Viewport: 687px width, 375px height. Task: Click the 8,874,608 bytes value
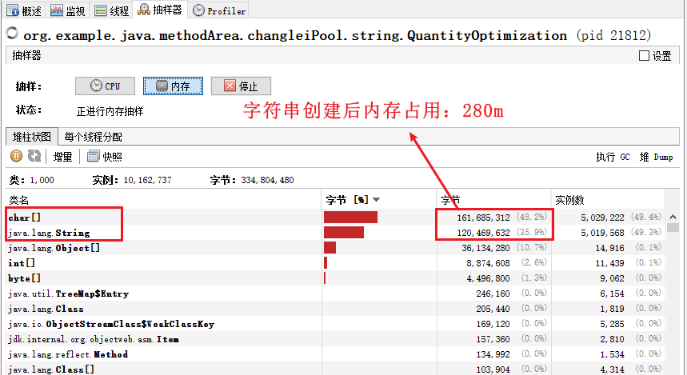488,263
